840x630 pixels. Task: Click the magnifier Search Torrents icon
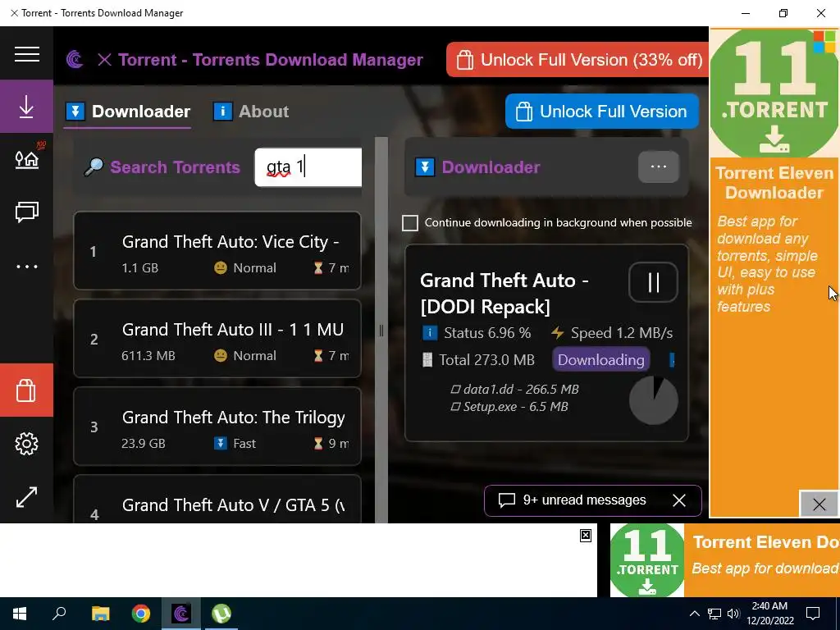[94, 167]
